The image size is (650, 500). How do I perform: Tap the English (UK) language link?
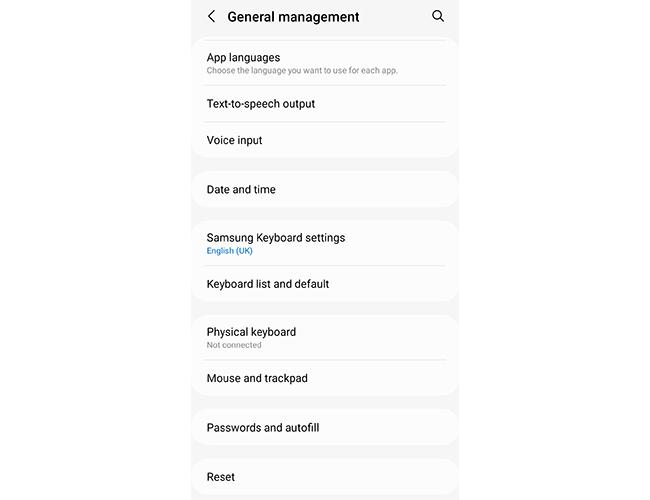(x=229, y=251)
